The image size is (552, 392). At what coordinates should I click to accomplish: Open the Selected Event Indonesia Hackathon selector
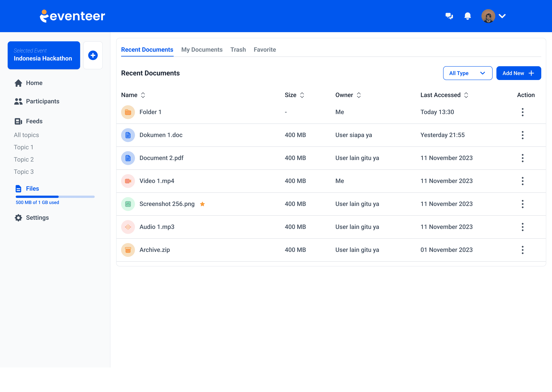[x=44, y=55]
